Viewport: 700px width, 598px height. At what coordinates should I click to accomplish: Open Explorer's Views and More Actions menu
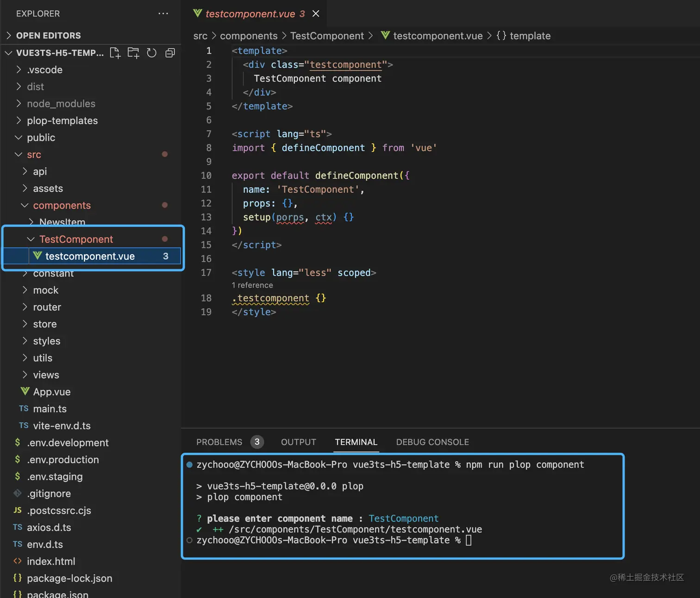coord(163,13)
